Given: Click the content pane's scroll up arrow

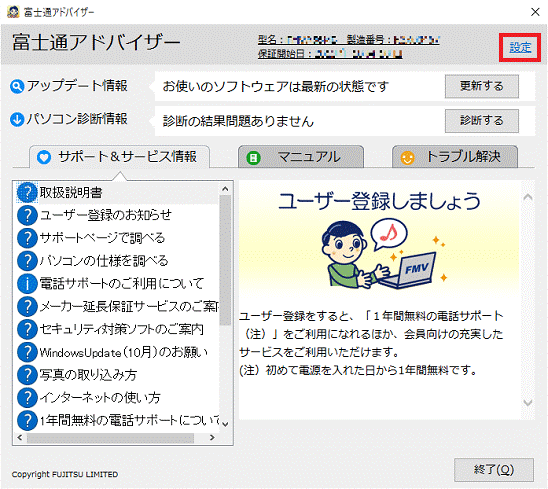Looking at the screenshot, I should [528, 197].
